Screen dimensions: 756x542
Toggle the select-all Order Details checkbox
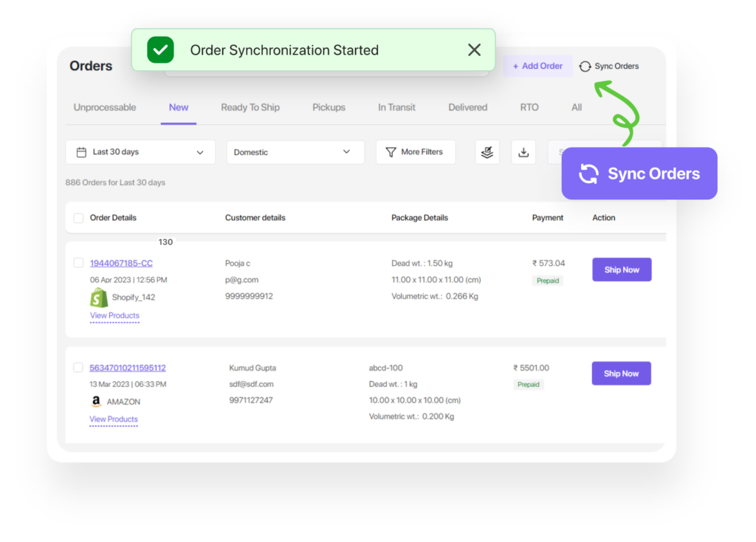[78, 218]
